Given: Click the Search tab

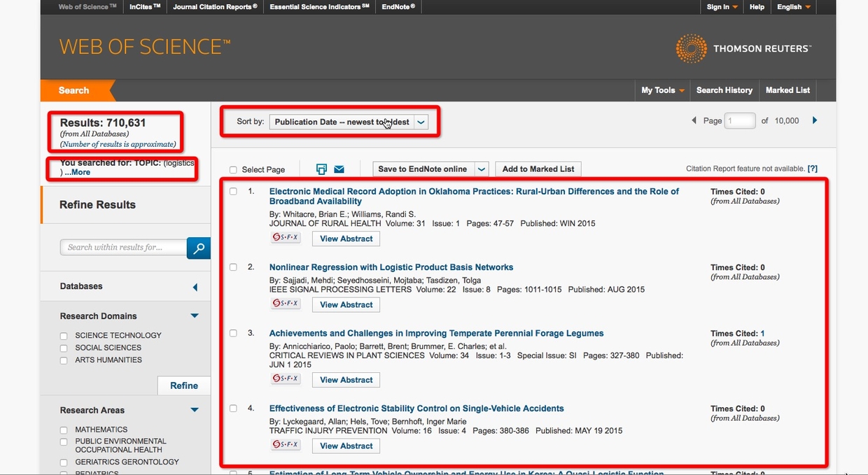Looking at the screenshot, I should click(74, 90).
